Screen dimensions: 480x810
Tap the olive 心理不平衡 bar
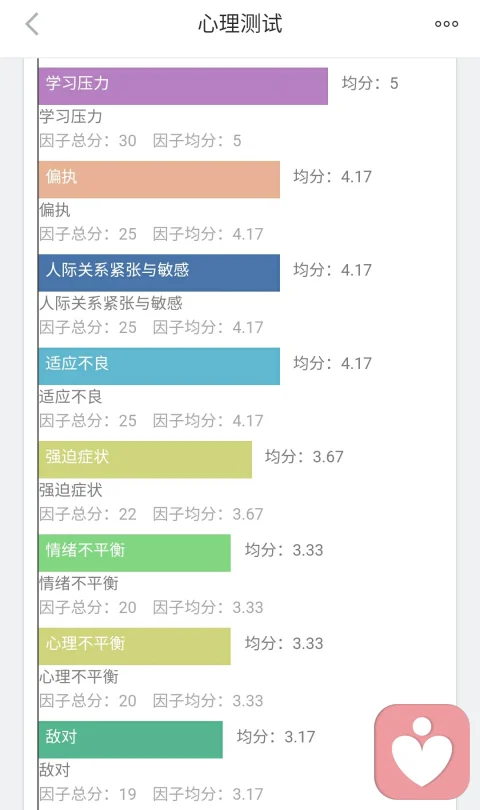(134, 646)
